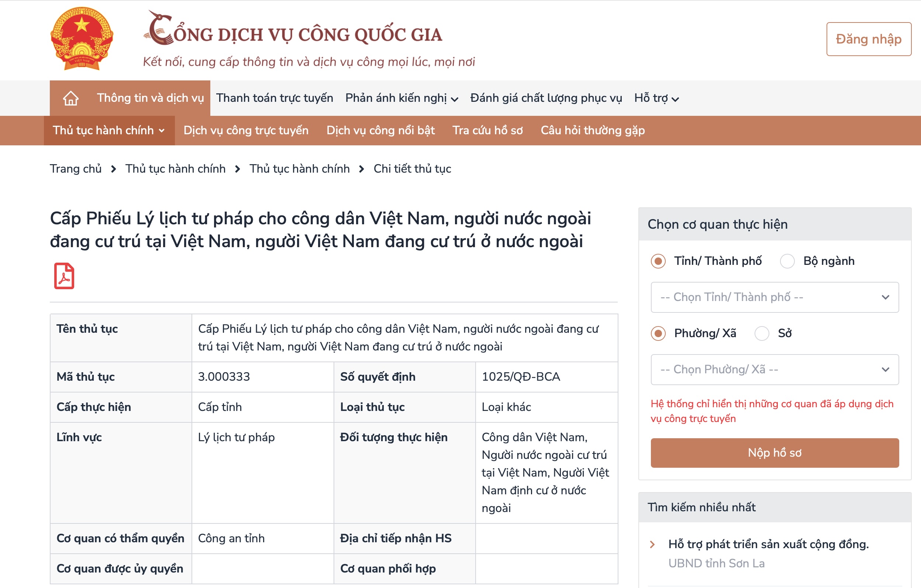The image size is (921, 588).
Task: Open Dịch vụ công trực tuyến submenu item
Action: (x=246, y=130)
